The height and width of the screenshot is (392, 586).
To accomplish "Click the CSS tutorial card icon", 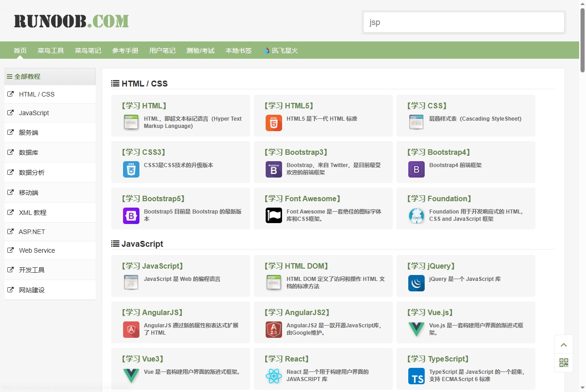I will pyautogui.click(x=416, y=123).
